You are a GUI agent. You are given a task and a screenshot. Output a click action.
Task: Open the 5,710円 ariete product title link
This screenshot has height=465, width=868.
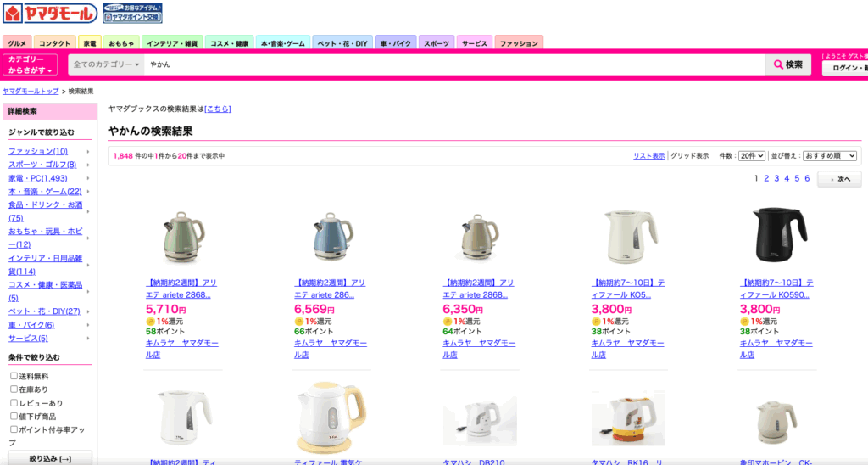(x=181, y=289)
